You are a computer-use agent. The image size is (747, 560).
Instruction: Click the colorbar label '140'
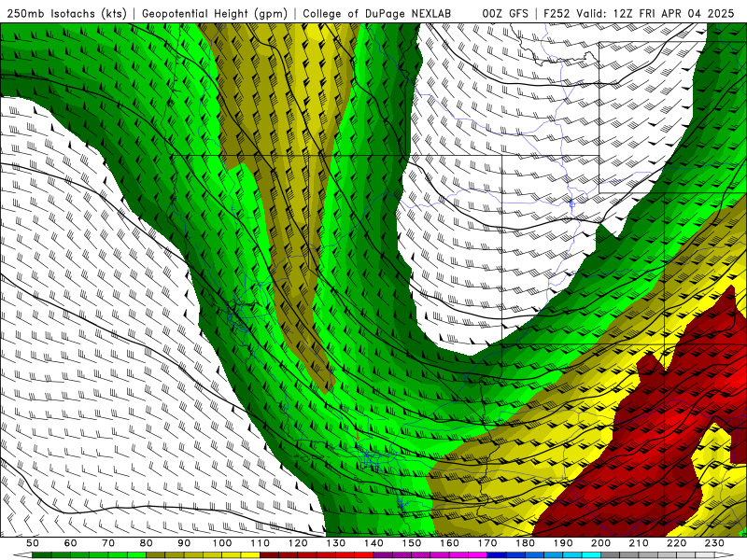point(373,543)
